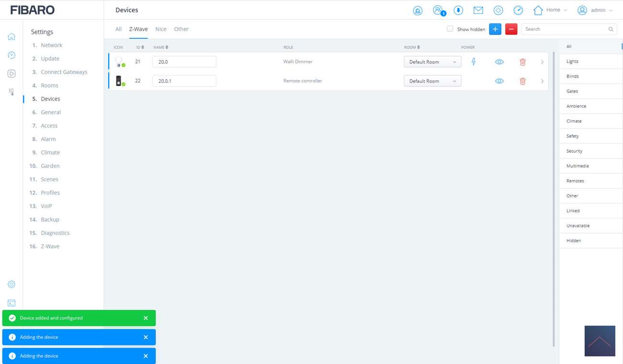
Task: Click the download update icon in header
Action: pyautogui.click(x=458, y=11)
